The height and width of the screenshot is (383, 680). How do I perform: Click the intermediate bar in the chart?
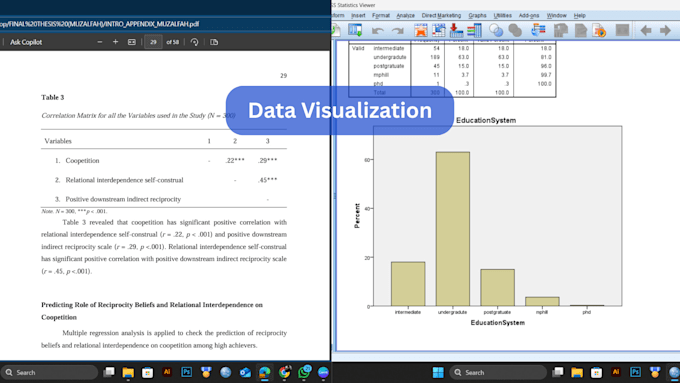point(408,284)
